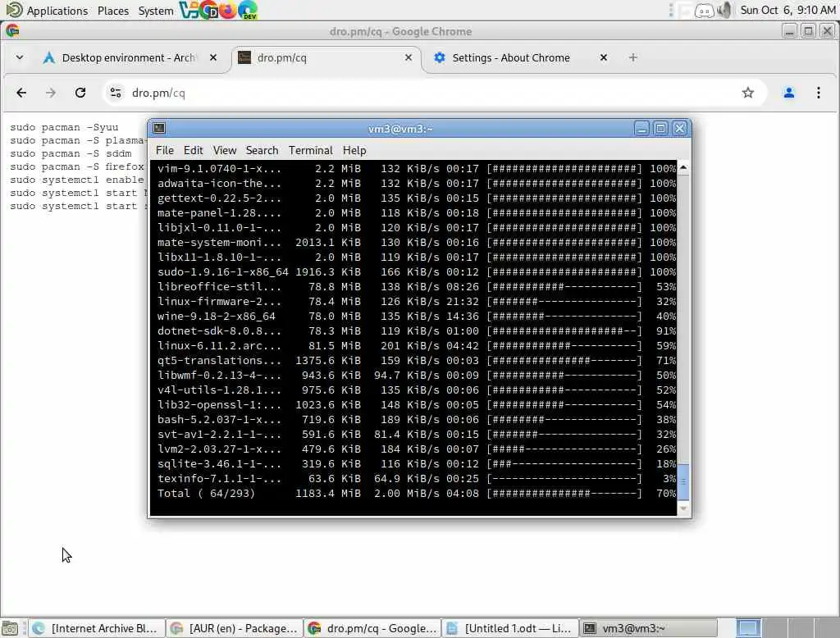Open the volume control speaker icon
Image resolution: width=840 pixels, height=638 pixels.
coord(724,10)
